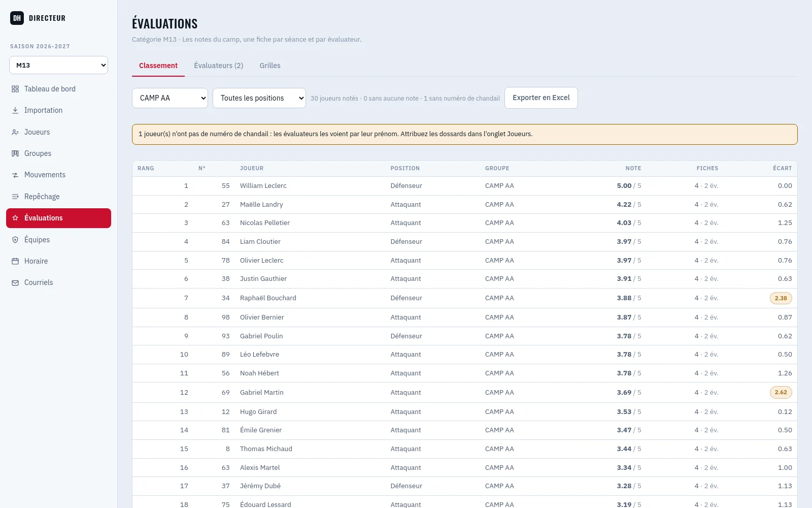Open the Horaire section
This screenshot has width=812, height=508.
(x=58, y=261)
